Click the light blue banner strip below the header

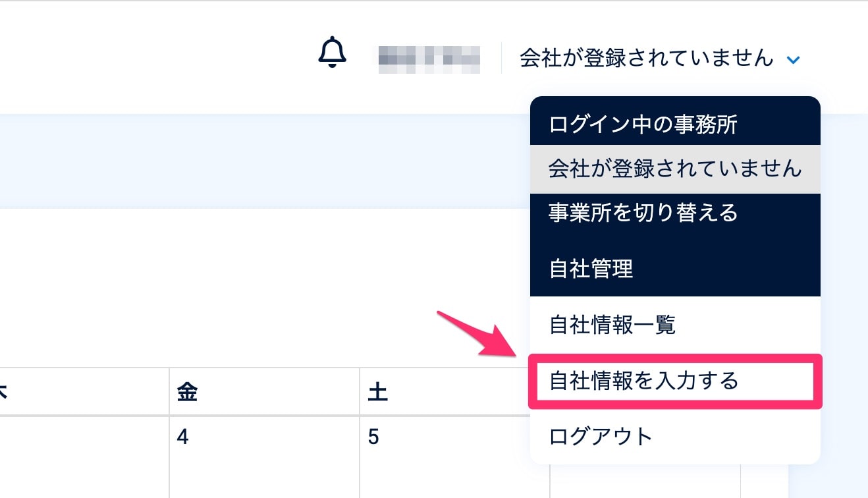(x=263, y=161)
